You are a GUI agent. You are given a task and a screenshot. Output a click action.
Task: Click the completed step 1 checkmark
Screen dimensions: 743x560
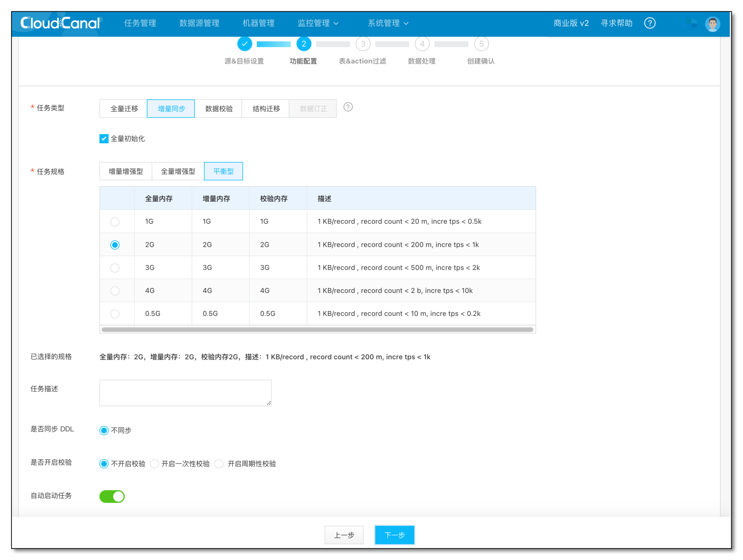245,44
